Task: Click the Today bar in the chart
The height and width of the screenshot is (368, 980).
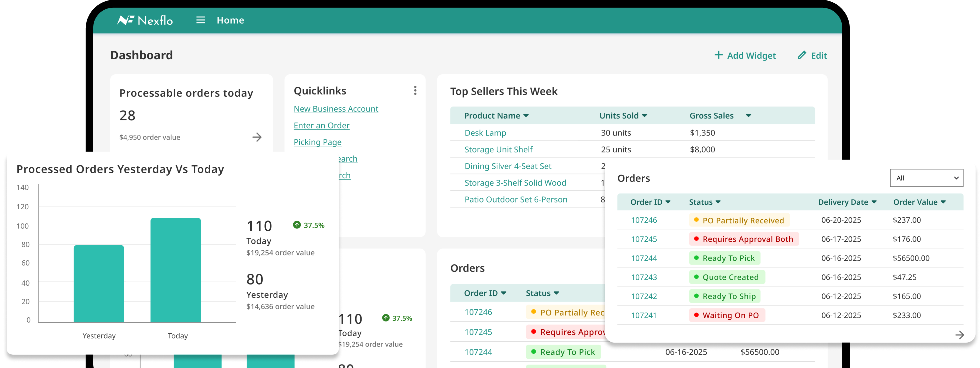Action: [176, 270]
